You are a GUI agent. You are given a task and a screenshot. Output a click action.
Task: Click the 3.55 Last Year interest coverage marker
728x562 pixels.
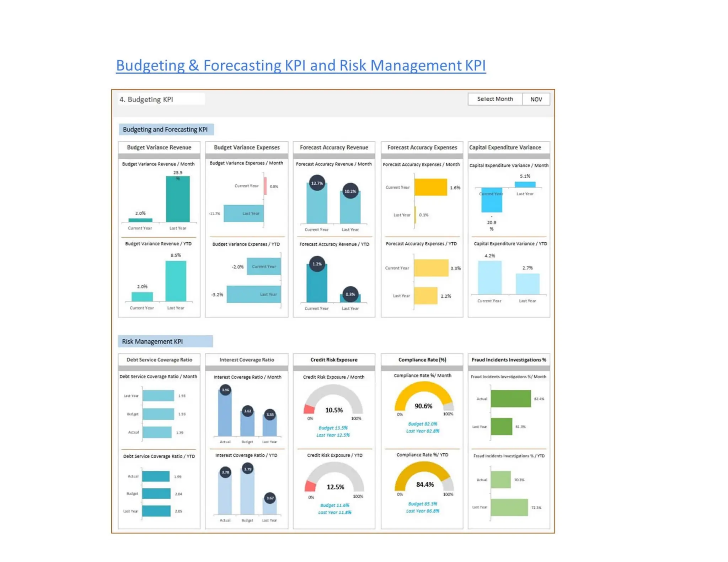270,415
